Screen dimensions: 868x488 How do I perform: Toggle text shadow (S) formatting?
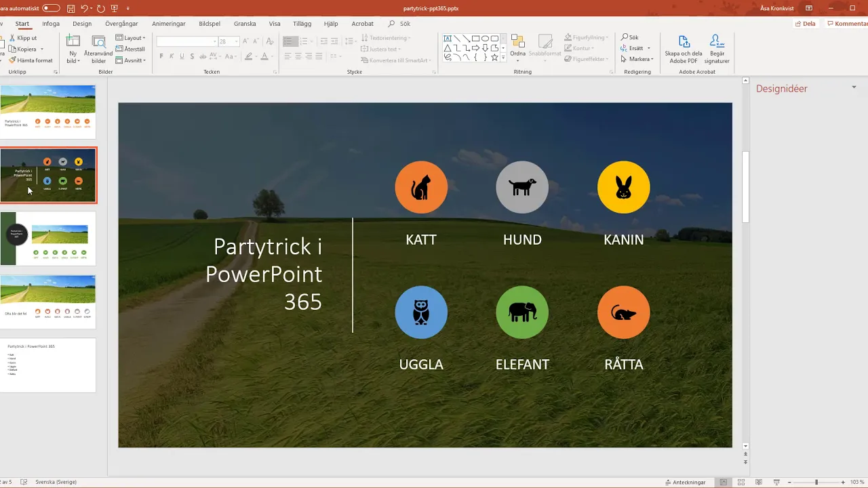[x=192, y=56]
